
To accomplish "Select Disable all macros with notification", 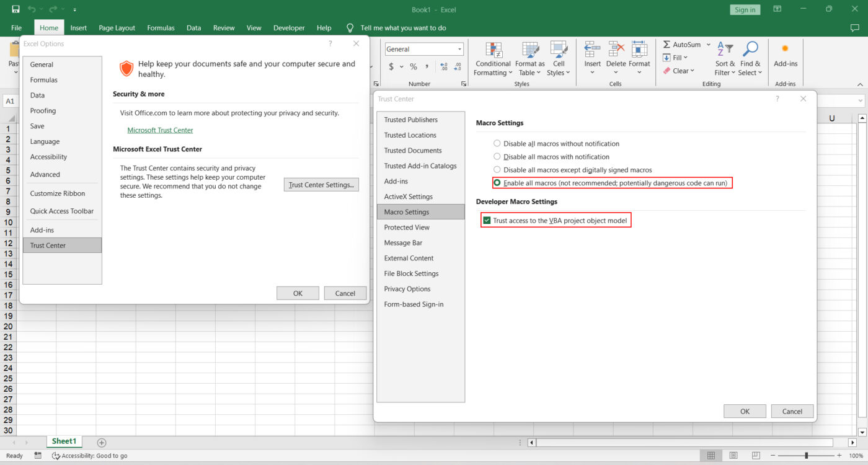I will point(497,156).
